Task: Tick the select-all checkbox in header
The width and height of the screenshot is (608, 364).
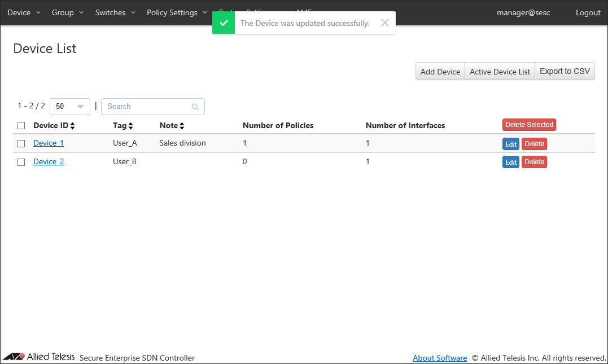Action: pos(21,126)
